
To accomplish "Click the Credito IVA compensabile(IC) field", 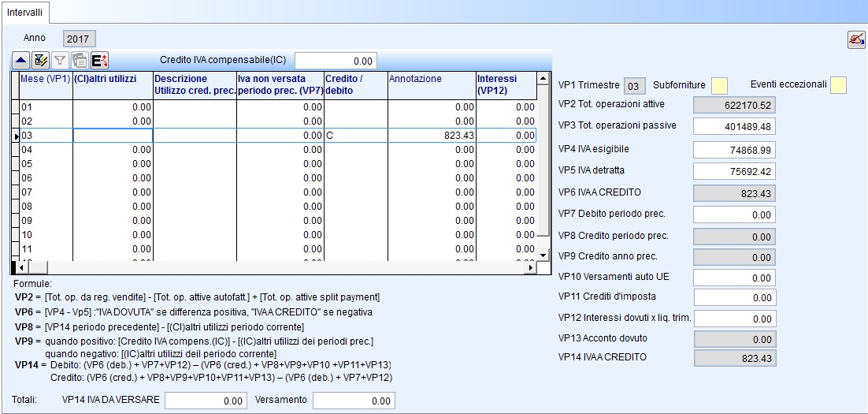I will pyautogui.click(x=336, y=61).
